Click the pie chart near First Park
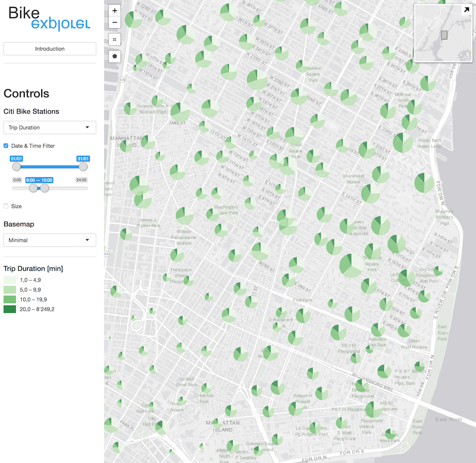 (303, 316)
